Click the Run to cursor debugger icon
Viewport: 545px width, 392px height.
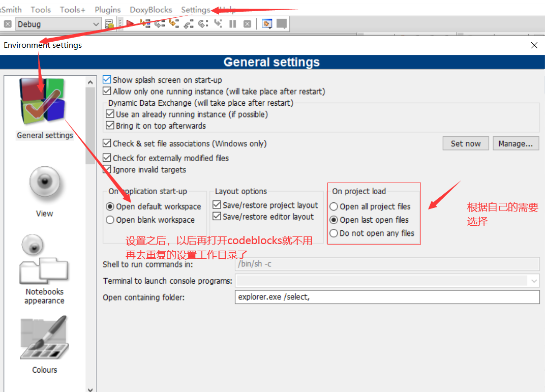(145, 23)
